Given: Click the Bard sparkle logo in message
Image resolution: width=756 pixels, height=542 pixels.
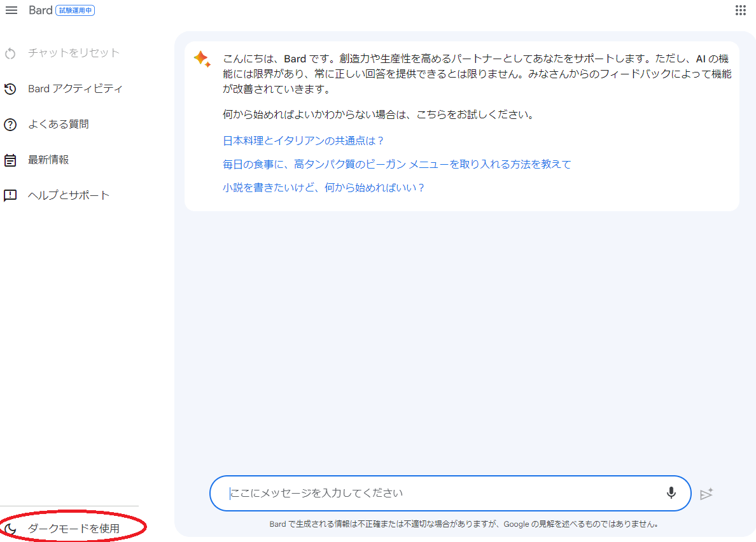Looking at the screenshot, I should click(x=202, y=59).
